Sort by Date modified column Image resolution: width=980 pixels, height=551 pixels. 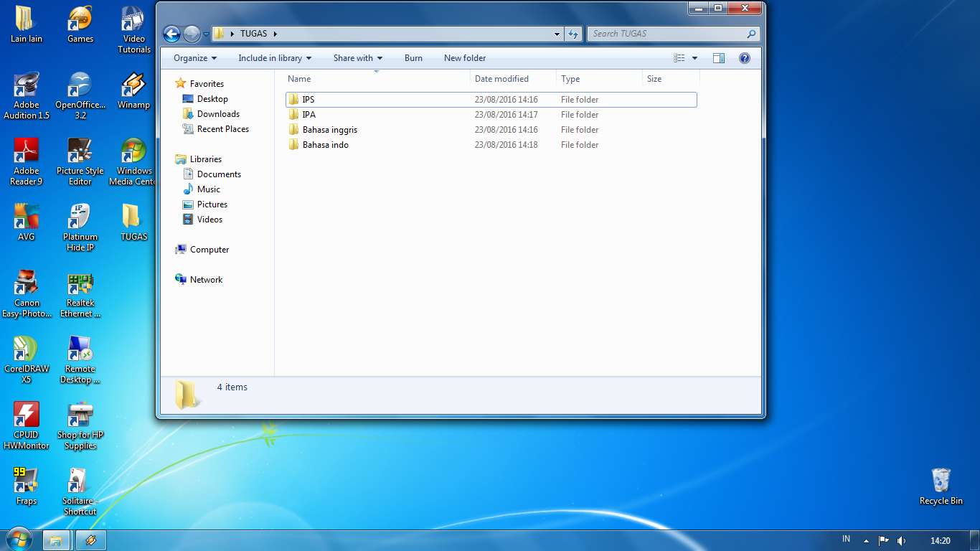click(x=513, y=79)
